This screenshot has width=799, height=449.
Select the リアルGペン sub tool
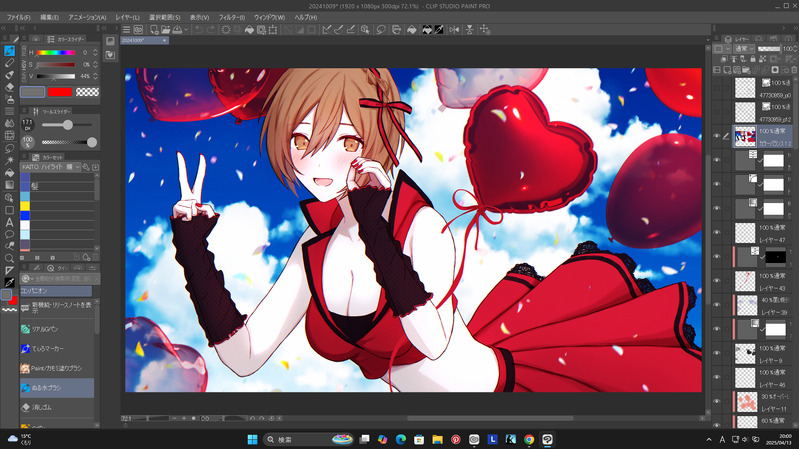click(x=57, y=329)
